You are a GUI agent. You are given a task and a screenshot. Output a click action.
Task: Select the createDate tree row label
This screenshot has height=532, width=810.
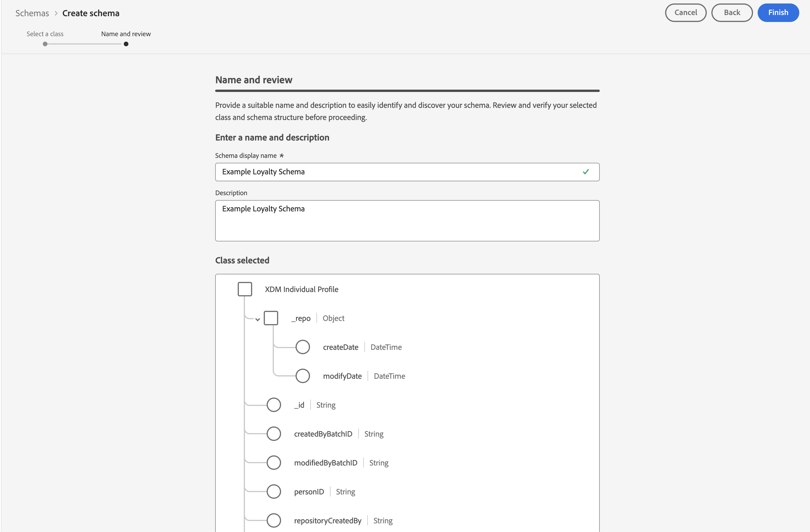pos(340,347)
